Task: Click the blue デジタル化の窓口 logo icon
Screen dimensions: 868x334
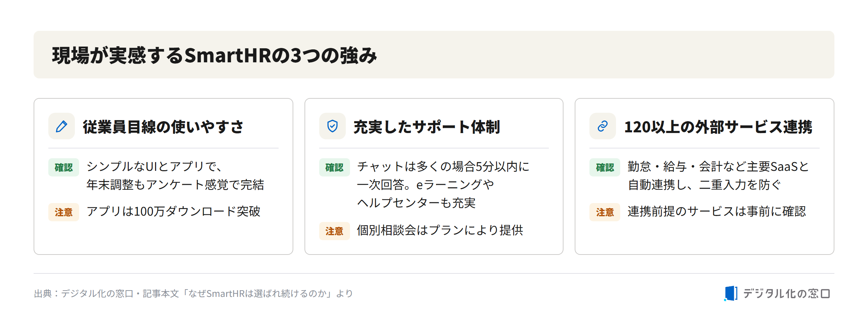Action: coord(731,293)
